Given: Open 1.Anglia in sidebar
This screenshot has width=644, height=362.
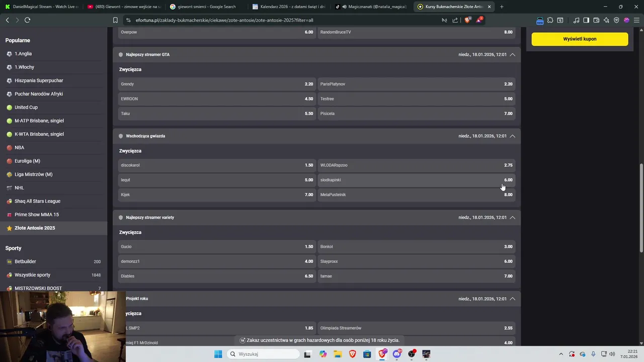Looking at the screenshot, I should [x=53, y=54].
